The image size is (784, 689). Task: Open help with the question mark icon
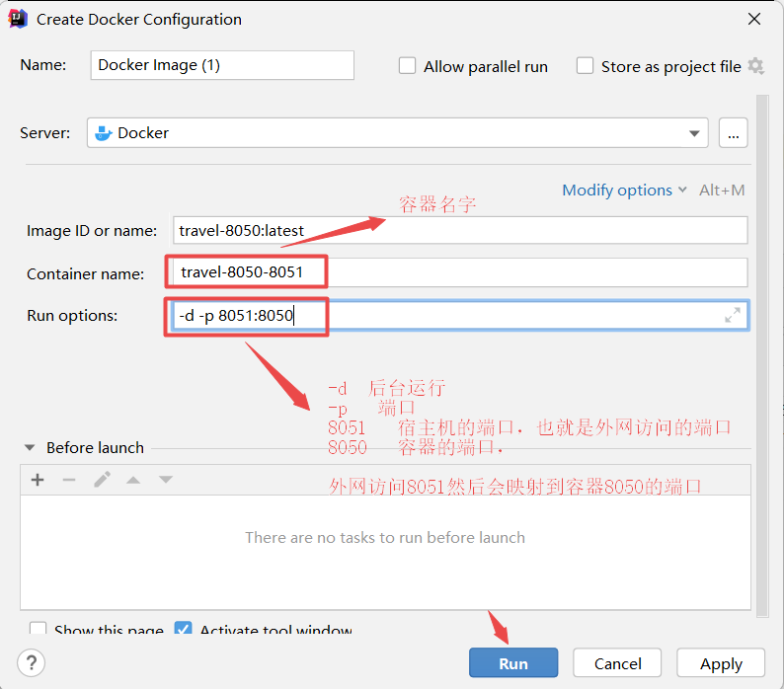click(x=31, y=663)
